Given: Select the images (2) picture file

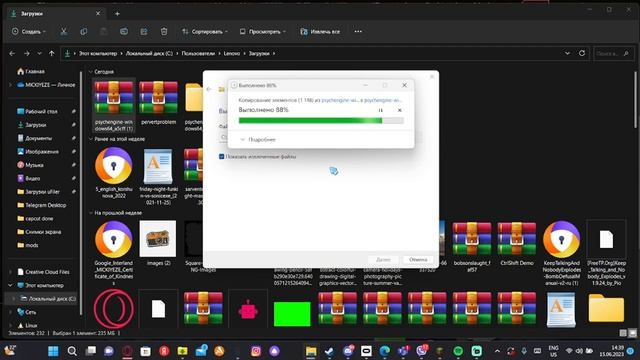Looking at the screenshot, I should click(158, 244).
